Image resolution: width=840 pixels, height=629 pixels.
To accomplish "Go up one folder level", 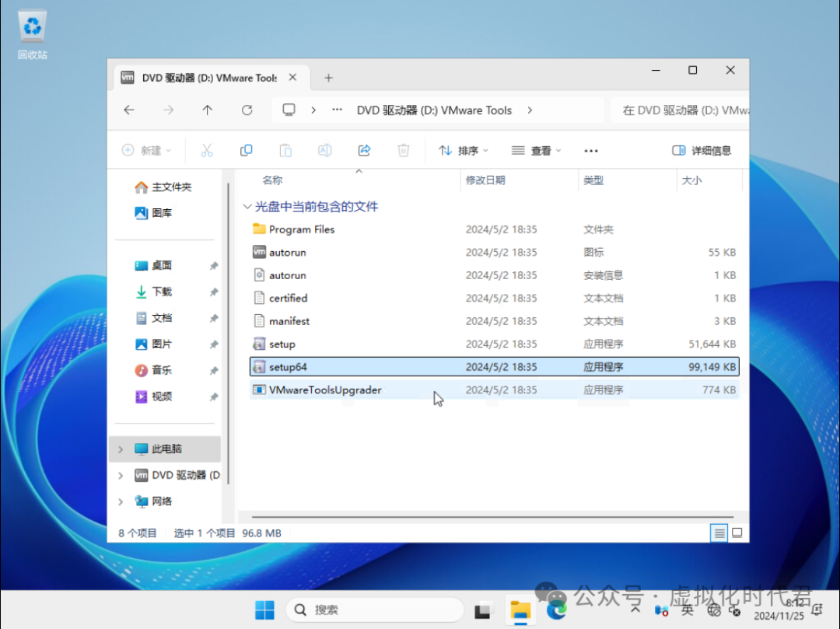I will 208,110.
